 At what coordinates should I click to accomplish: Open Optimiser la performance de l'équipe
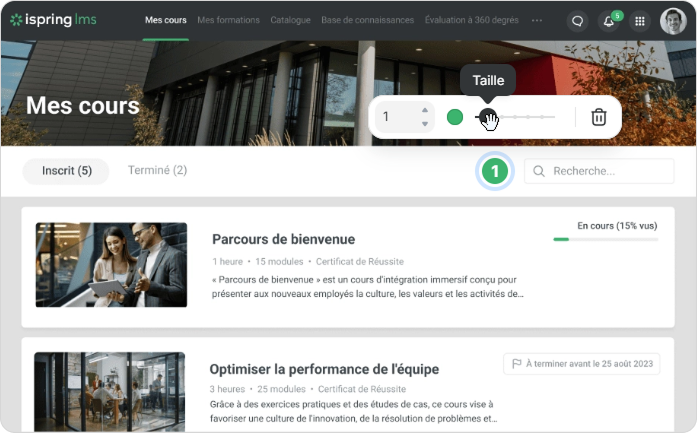[x=324, y=369]
